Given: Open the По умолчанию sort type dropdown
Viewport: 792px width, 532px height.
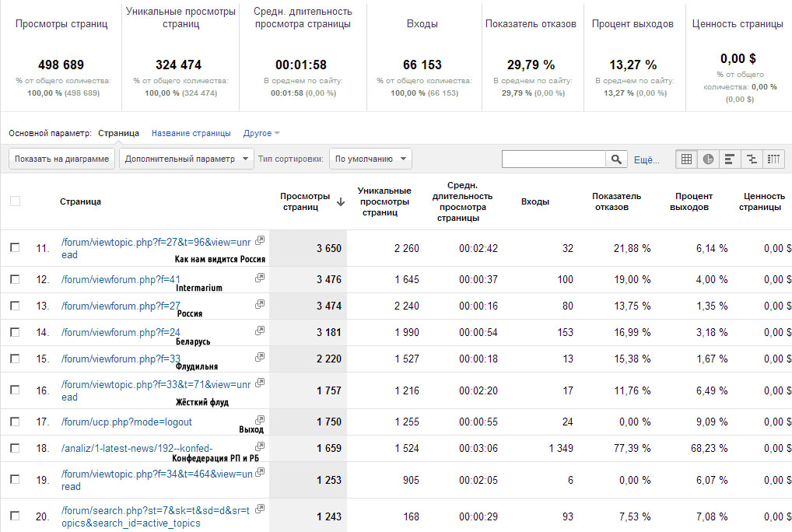Looking at the screenshot, I should click(x=370, y=159).
